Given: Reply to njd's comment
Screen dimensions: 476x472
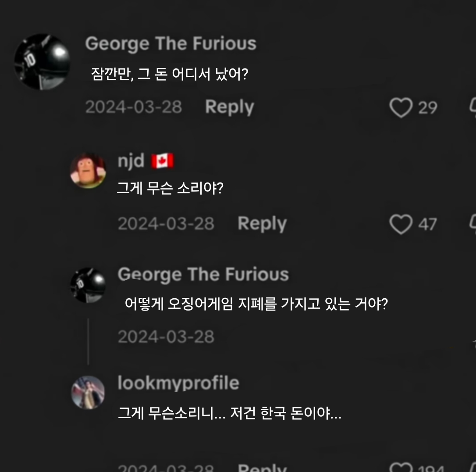Looking at the screenshot, I should [262, 224].
